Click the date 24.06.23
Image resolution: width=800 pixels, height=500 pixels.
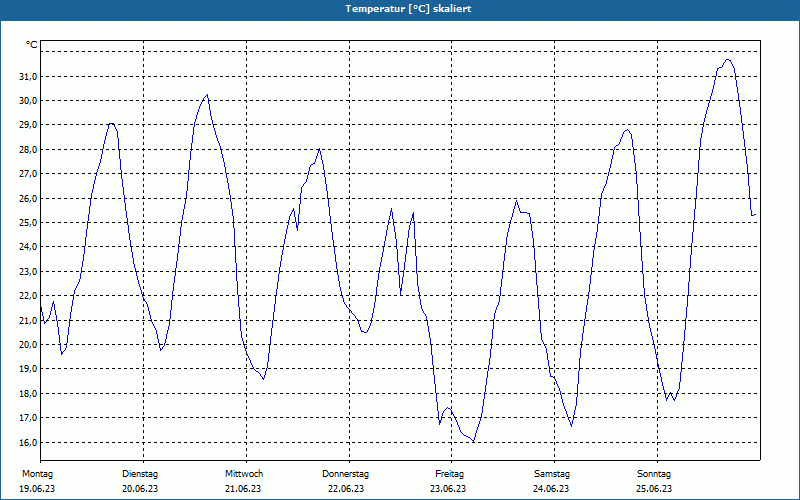(551, 489)
